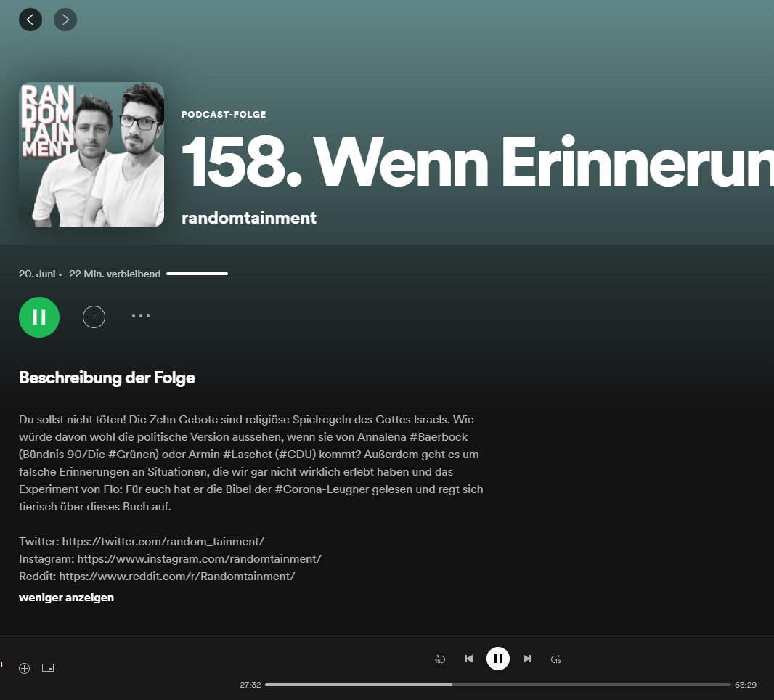The width and height of the screenshot is (774, 700).
Task: Pause episode with the green button
Action: pyautogui.click(x=39, y=317)
